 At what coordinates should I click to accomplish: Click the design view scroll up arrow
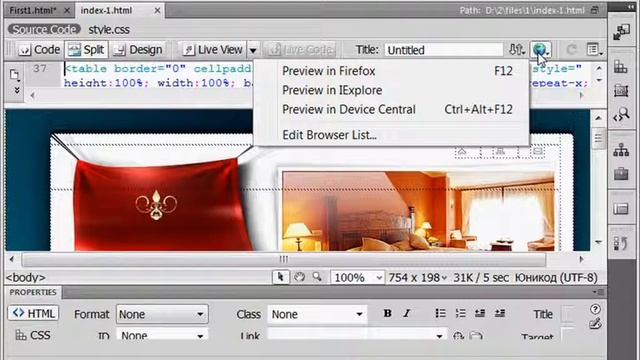(x=598, y=118)
